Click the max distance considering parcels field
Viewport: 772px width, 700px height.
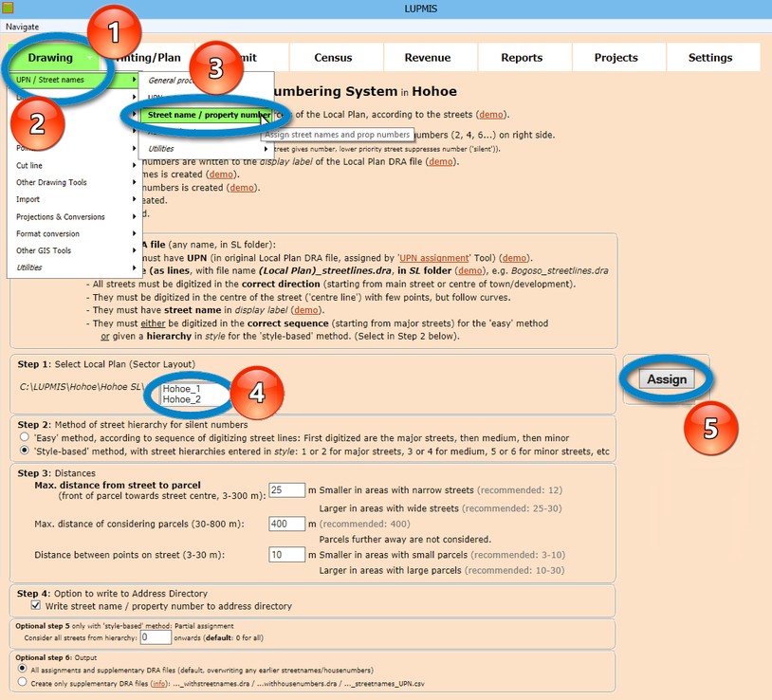pyautogui.click(x=287, y=524)
